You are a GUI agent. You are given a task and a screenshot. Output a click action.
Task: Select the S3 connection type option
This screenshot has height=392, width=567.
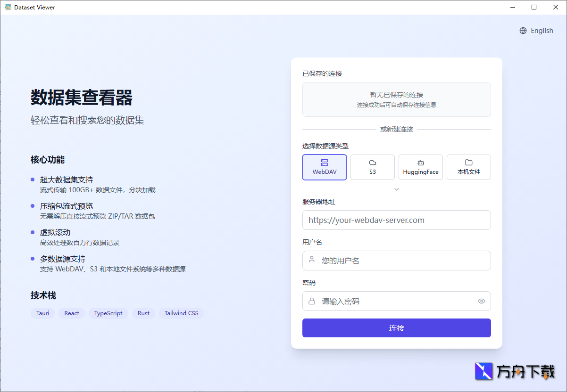(372, 167)
